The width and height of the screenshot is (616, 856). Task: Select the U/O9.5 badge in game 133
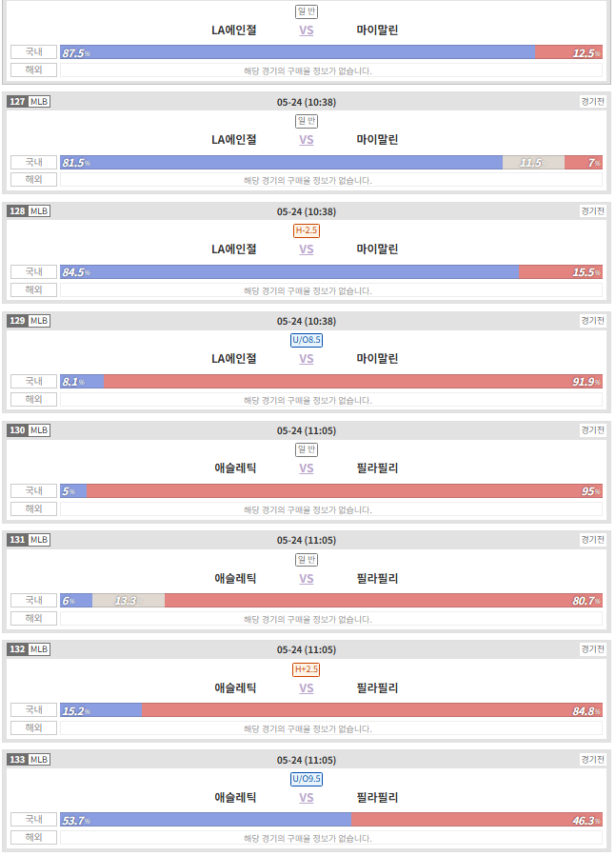(307, 779)
